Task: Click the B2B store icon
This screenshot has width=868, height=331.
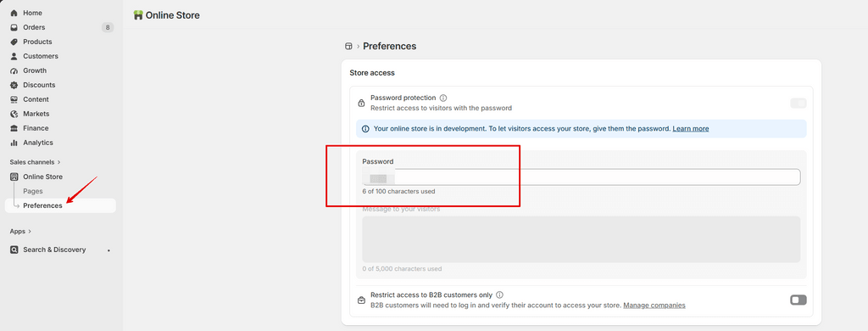Action: pyautogui.click(x=361, y=300)
